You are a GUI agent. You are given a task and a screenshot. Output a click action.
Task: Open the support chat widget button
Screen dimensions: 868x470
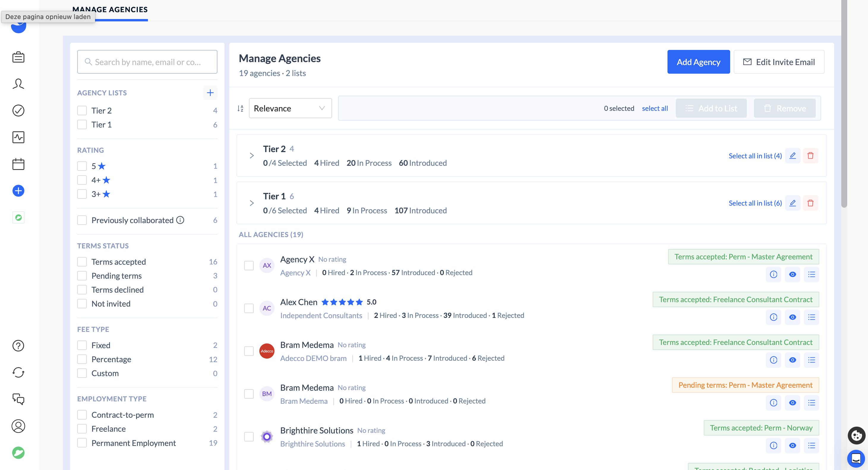pos(856,458)
